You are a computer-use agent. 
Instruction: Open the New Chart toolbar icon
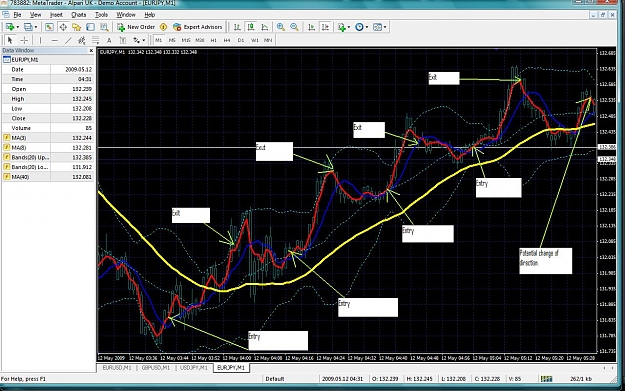10,27
